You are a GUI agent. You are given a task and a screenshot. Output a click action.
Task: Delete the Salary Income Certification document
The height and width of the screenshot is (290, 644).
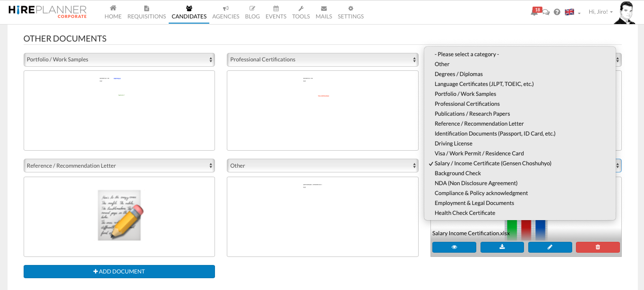click(x=598, y=247)
